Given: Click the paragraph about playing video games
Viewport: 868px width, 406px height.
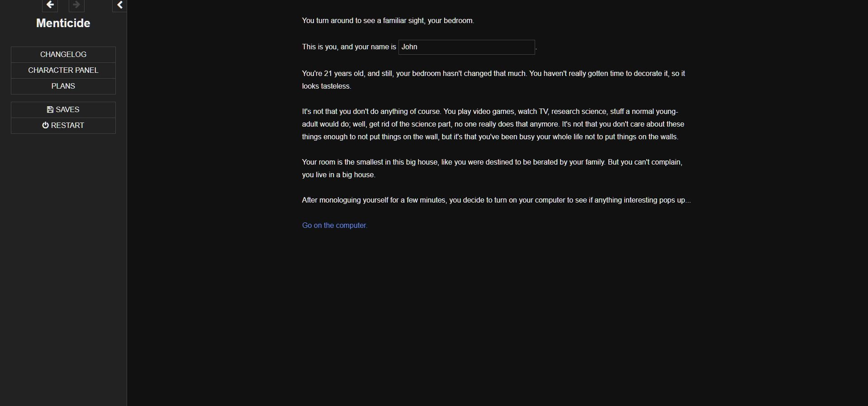Looking at the screenshot, I should point(493,124).
